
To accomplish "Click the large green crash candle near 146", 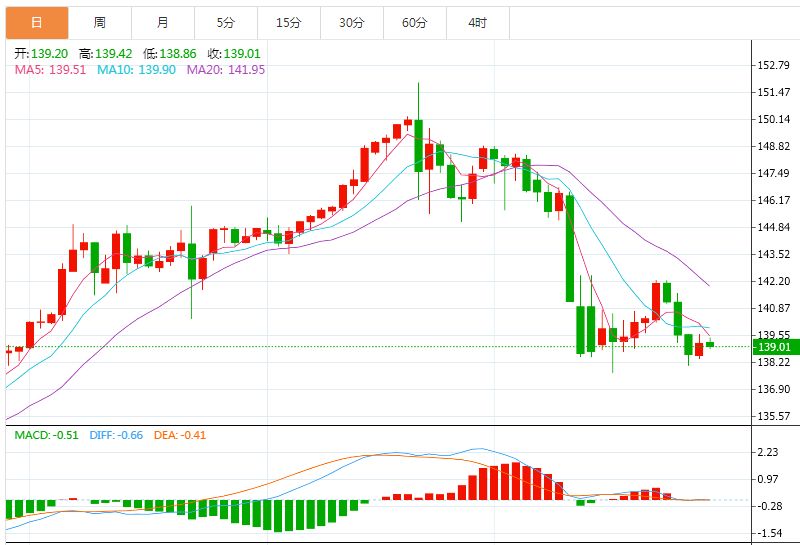I will (x=570, y=249).
